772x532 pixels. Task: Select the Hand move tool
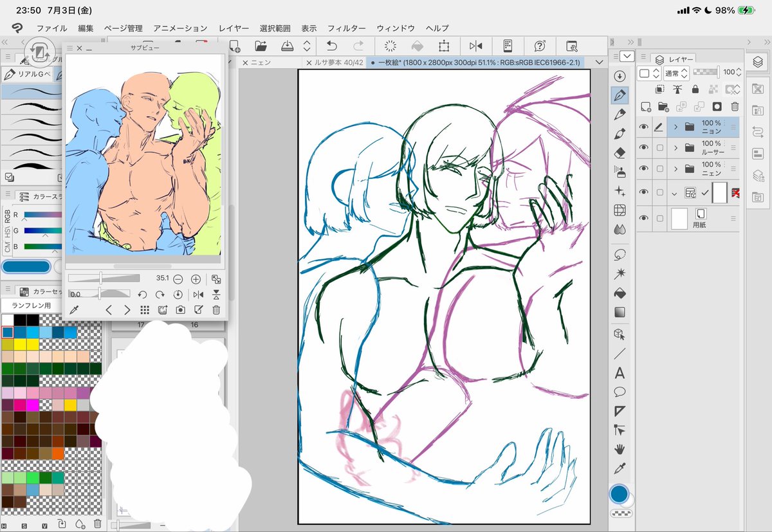point(620,449)
